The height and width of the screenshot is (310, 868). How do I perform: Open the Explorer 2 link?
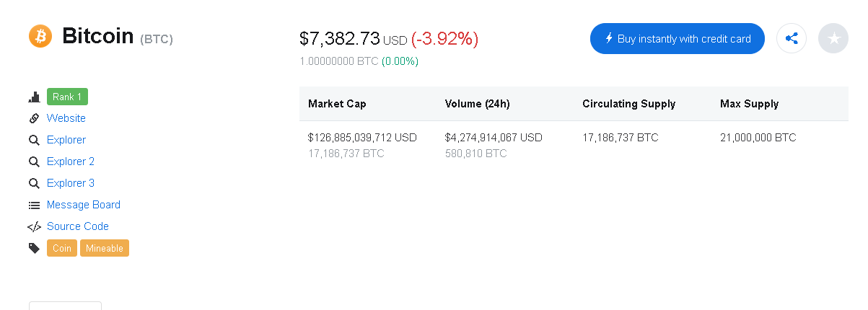pos(71,161)
